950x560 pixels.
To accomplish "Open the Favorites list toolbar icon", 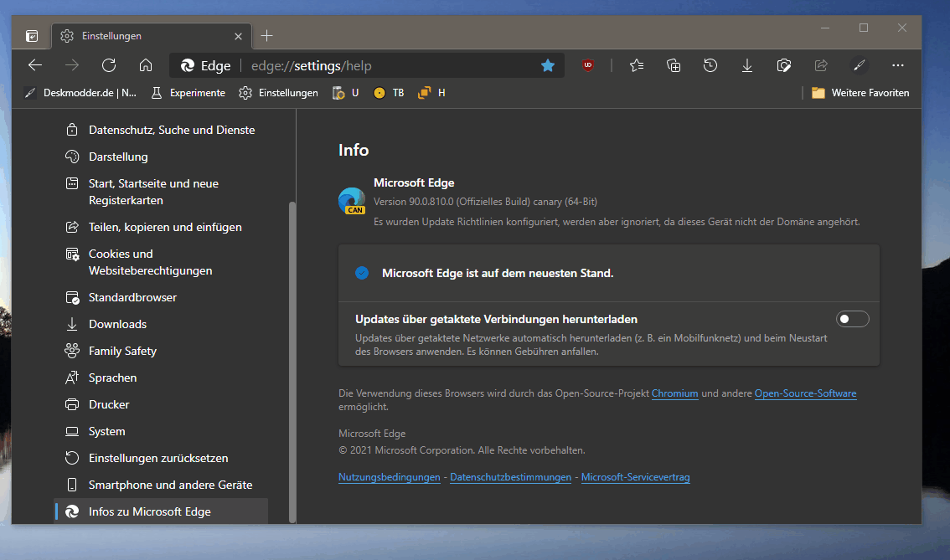I will (x=637, y=65).
